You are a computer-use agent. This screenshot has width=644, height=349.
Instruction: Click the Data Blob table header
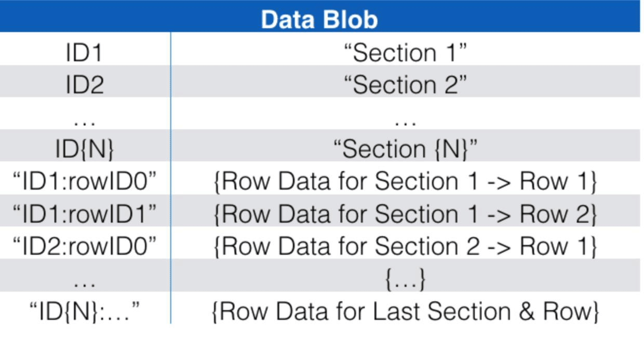[319, 19]
